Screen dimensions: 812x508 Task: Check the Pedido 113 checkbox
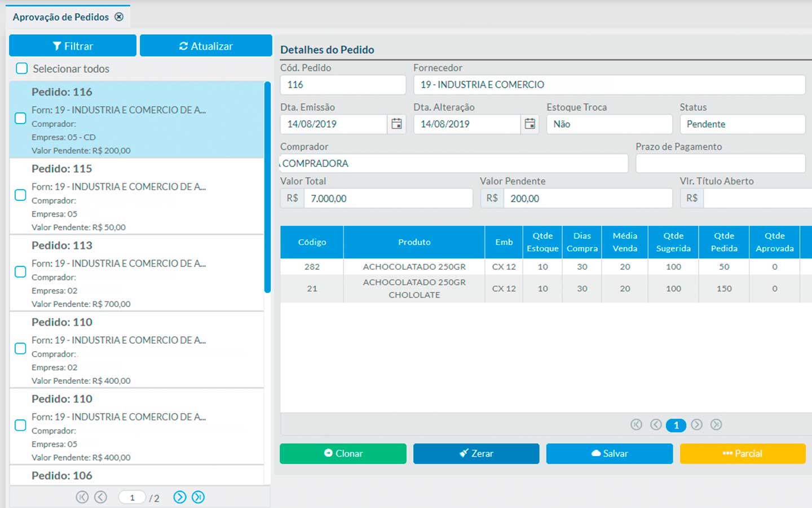point(20,271)
